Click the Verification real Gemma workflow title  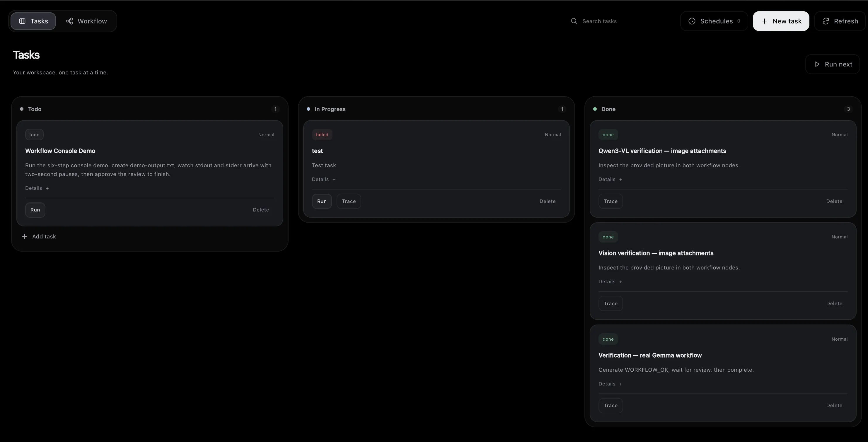click(x=650, y=355)
